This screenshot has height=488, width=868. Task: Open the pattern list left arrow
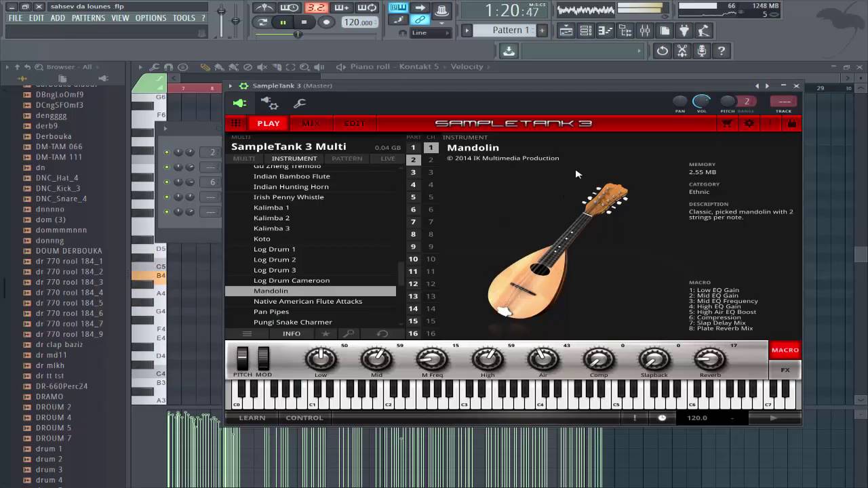tap(467, 30)
